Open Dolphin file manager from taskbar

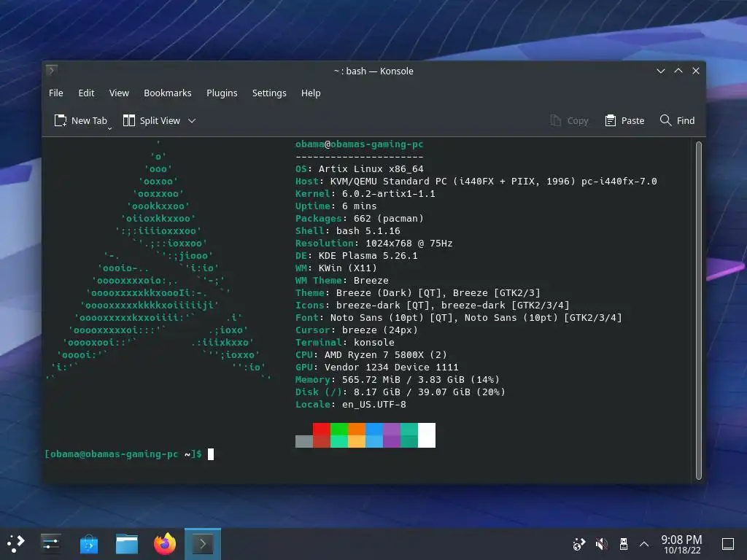pyautogui.click(x=127, y=544)
